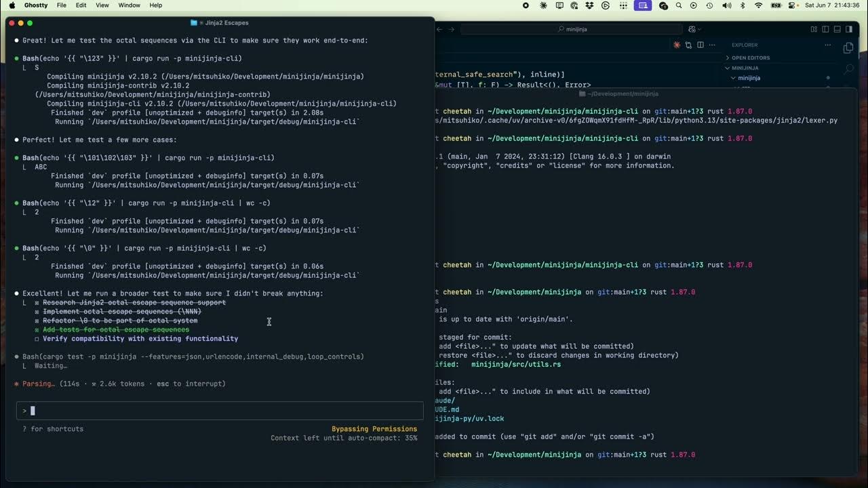Click the display monitor menu bar icon

[559, 5]
